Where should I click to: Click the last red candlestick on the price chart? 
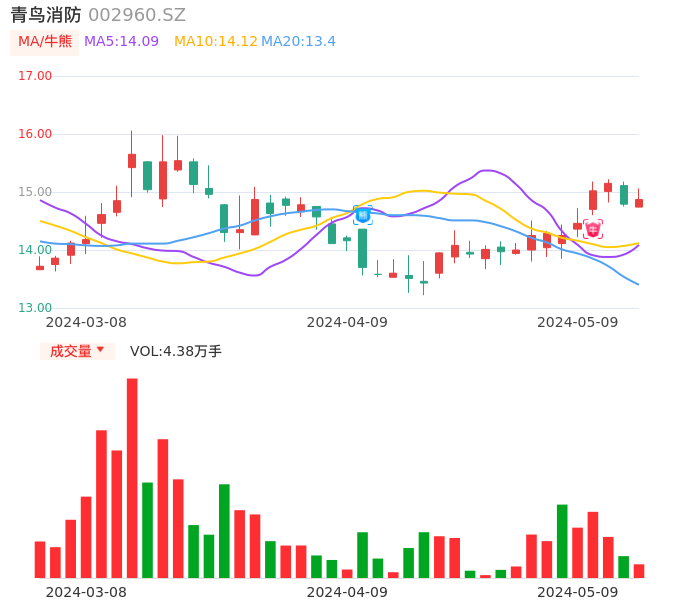coord(639,203)
